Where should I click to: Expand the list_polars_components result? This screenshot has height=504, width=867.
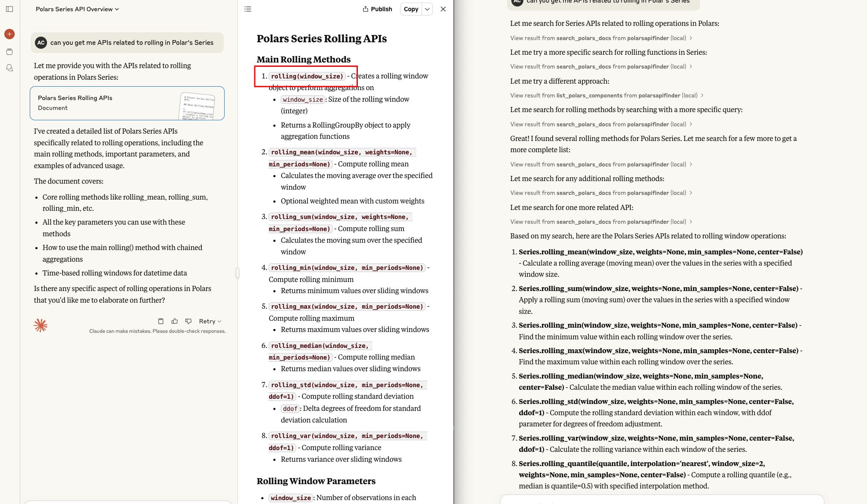point(607,95)
